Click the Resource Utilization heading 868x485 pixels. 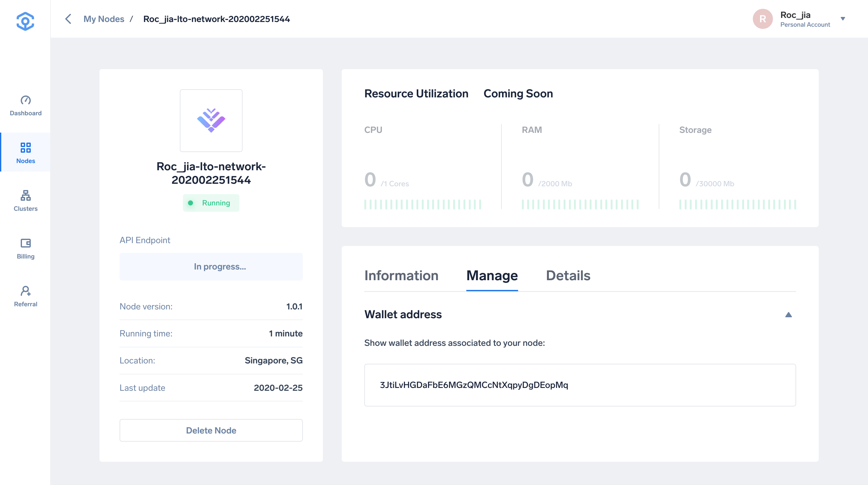(416, 94)
